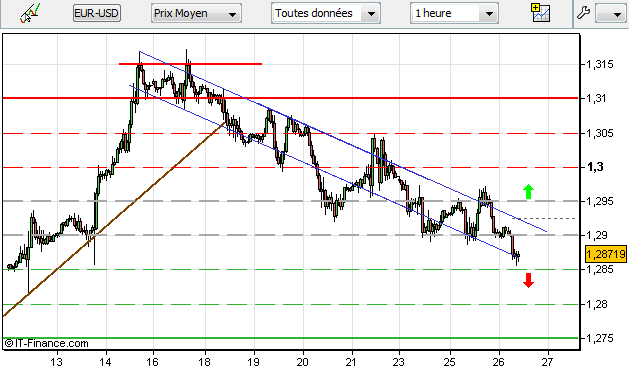
Task: Click the chart drawing cursor tool icon
Action: tap(30, 13)
